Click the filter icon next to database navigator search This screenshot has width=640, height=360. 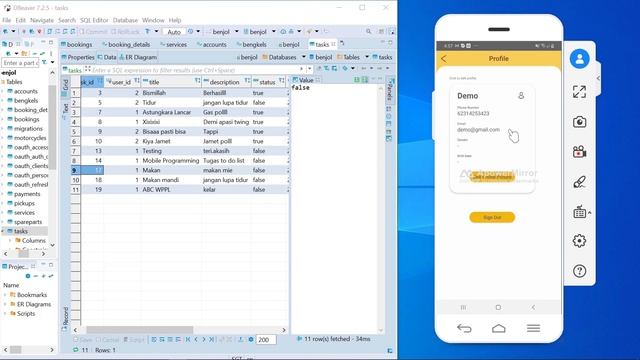pos(44,63)
